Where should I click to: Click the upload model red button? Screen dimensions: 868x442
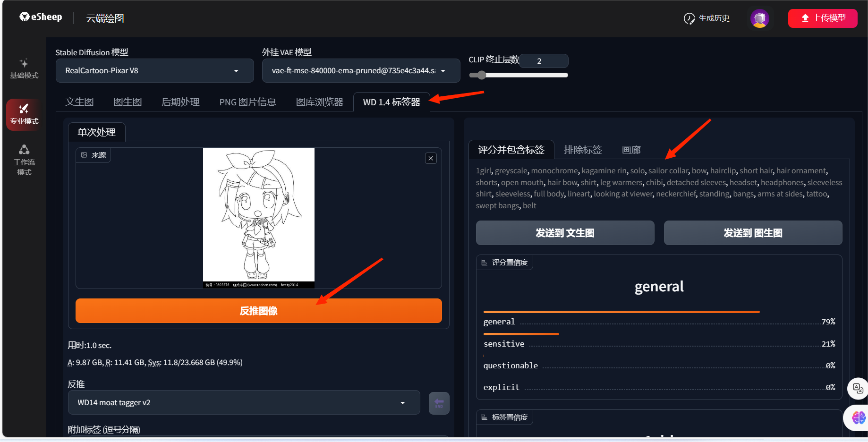[x=822, y=18]
